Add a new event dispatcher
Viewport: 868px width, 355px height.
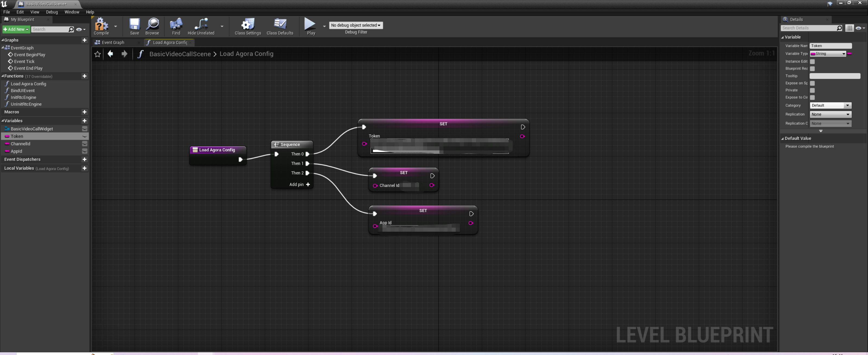[85, 159]
